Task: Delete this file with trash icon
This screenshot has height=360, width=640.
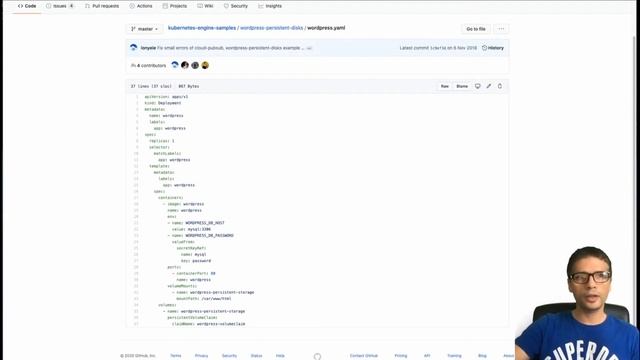Action: (500, 86)
